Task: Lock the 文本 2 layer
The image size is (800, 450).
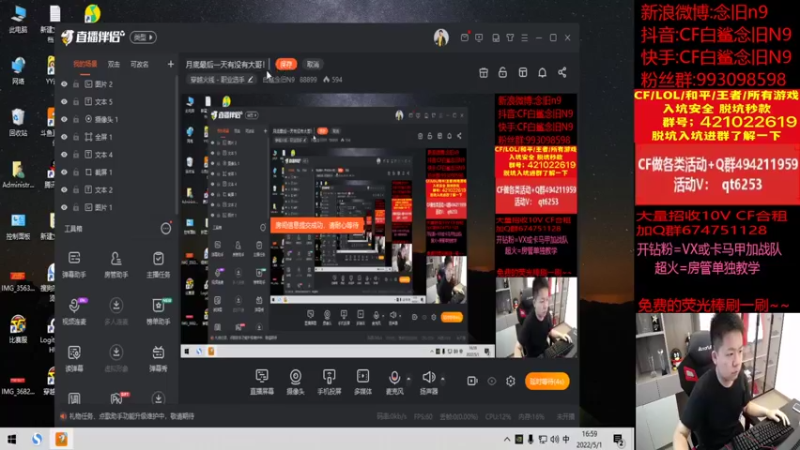Action: click(76, 190)
